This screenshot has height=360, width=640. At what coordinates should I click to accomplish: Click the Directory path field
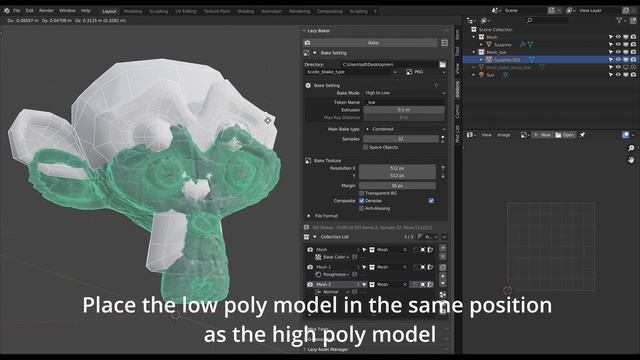point(389,64)
